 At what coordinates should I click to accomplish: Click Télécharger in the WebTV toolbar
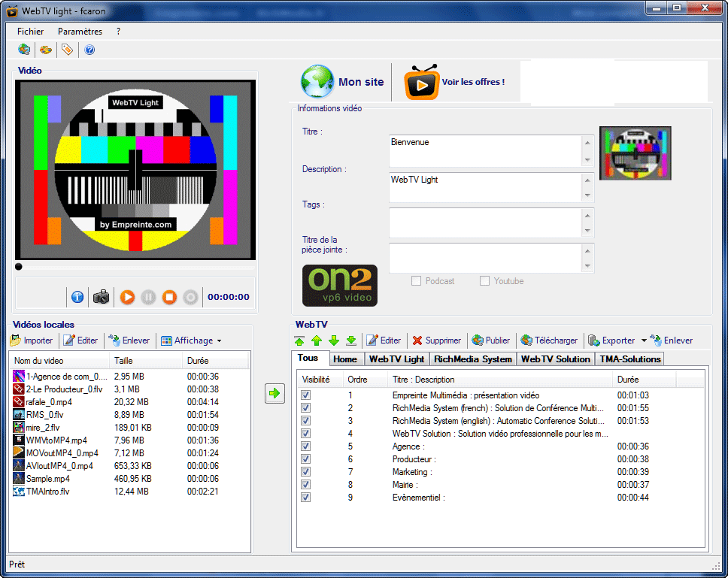(549, 340)
